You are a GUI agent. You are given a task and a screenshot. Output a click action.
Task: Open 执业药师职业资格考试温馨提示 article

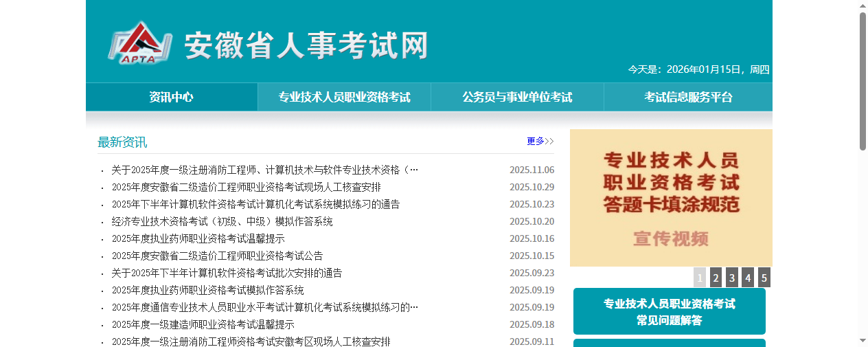click(198, 239)
